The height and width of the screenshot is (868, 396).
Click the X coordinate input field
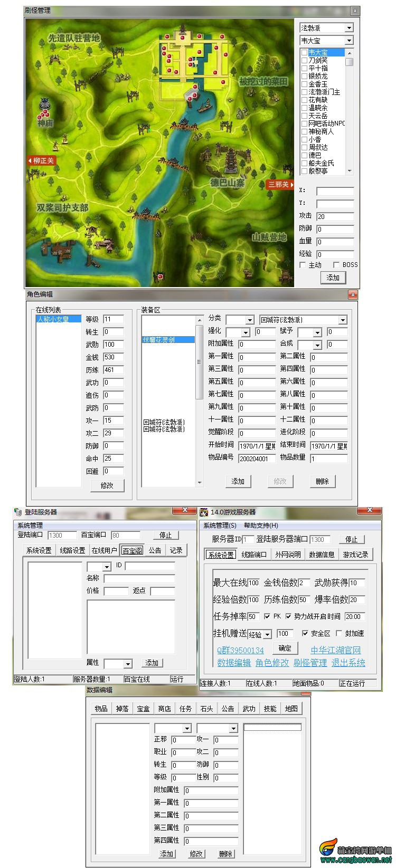click(335, 191)
